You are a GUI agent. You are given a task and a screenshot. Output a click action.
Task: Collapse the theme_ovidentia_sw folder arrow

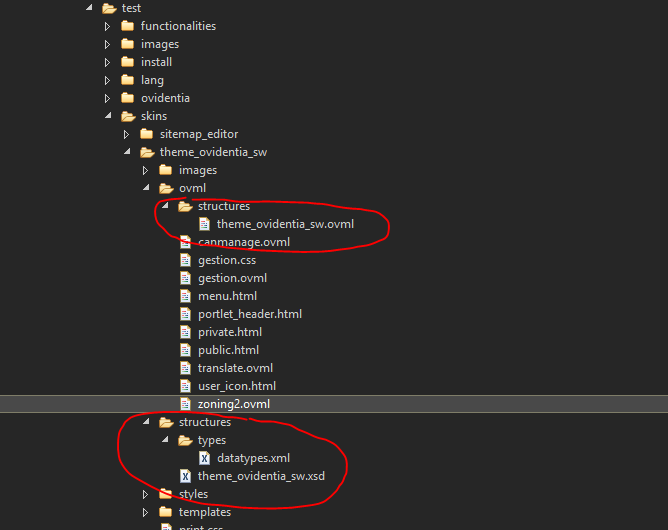[x=127, y=152]
